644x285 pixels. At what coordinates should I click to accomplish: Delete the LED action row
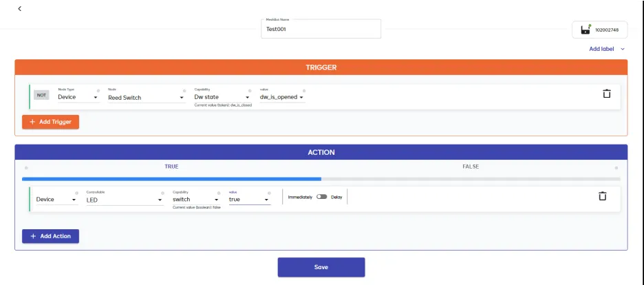602,196
